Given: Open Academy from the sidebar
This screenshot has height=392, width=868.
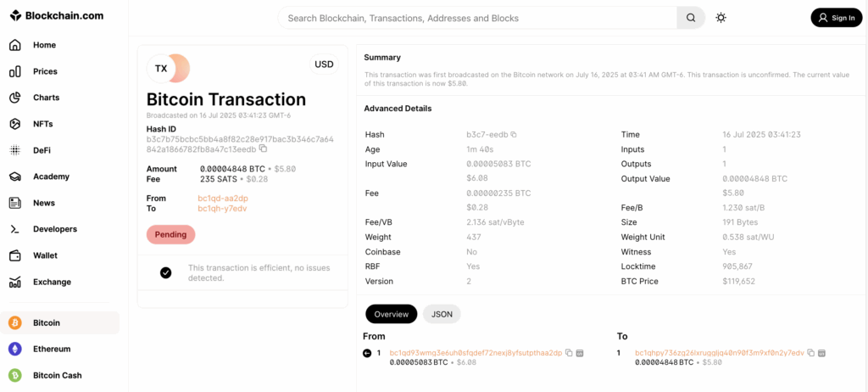Looking at the screenshot, I should coord(51,176).
